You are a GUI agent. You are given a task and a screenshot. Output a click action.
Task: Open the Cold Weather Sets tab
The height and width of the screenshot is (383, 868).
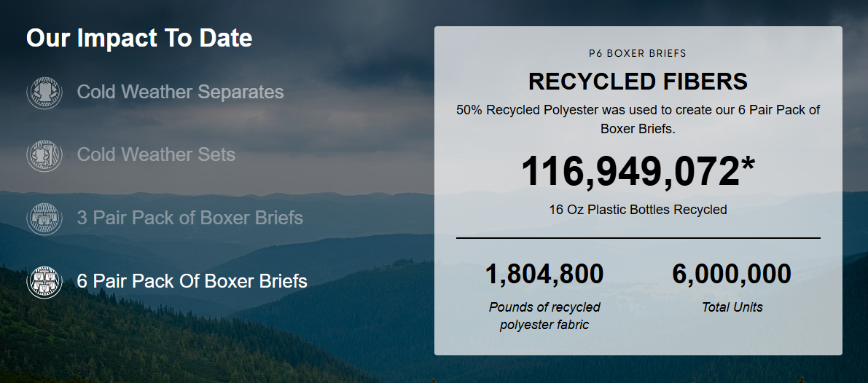click(156, 155)
